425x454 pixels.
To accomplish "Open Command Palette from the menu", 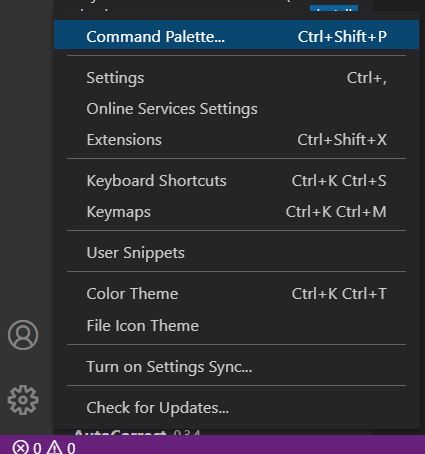I will 236,36.
